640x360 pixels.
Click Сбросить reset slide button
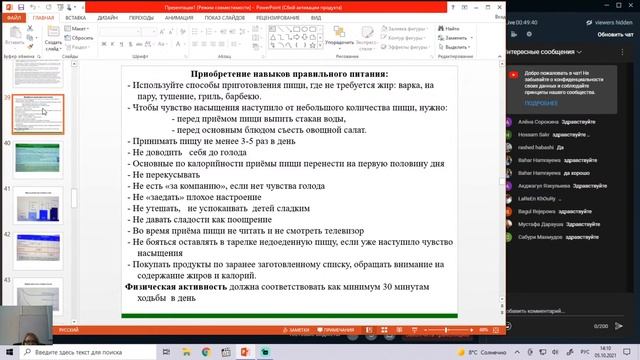(79, 38)
